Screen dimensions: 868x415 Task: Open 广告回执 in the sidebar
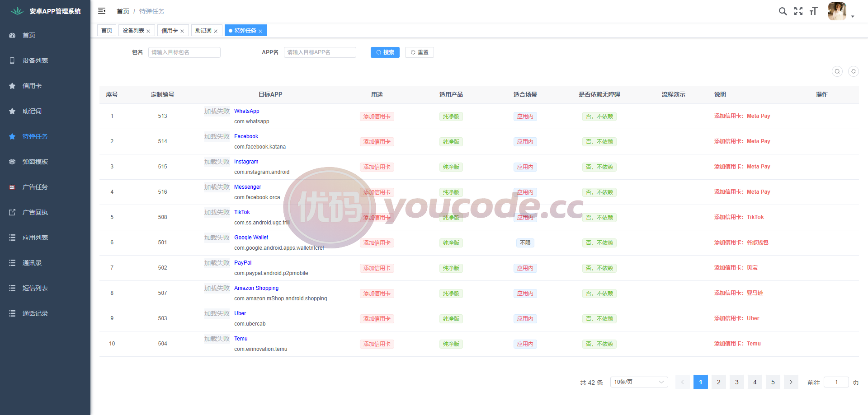point(45,212)
